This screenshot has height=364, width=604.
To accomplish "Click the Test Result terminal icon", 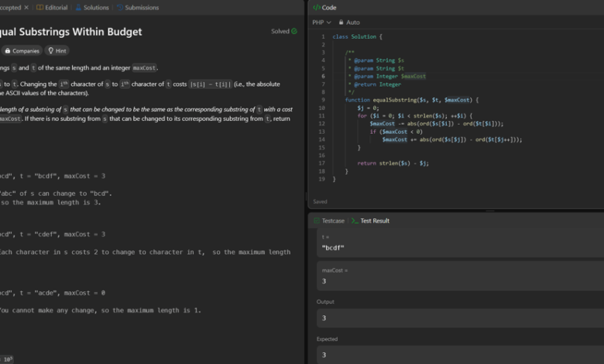I will pyautogui.click(x=355, y=221).
